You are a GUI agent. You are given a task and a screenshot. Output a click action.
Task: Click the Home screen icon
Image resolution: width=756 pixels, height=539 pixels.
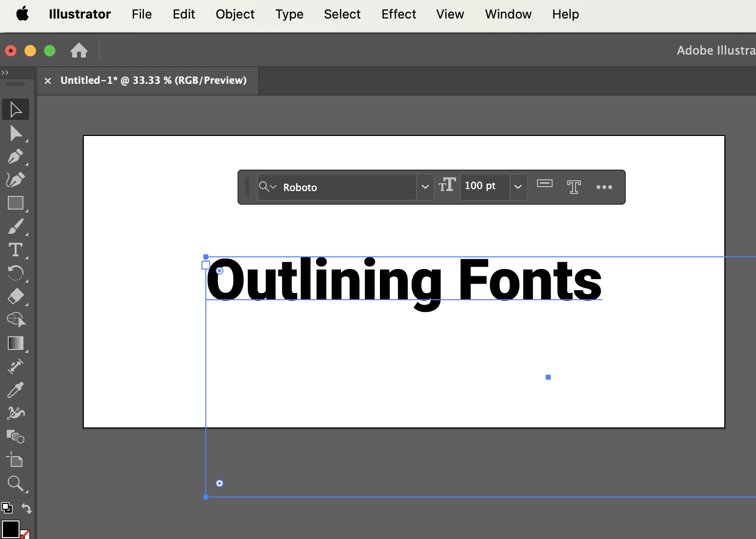(79, 50)
